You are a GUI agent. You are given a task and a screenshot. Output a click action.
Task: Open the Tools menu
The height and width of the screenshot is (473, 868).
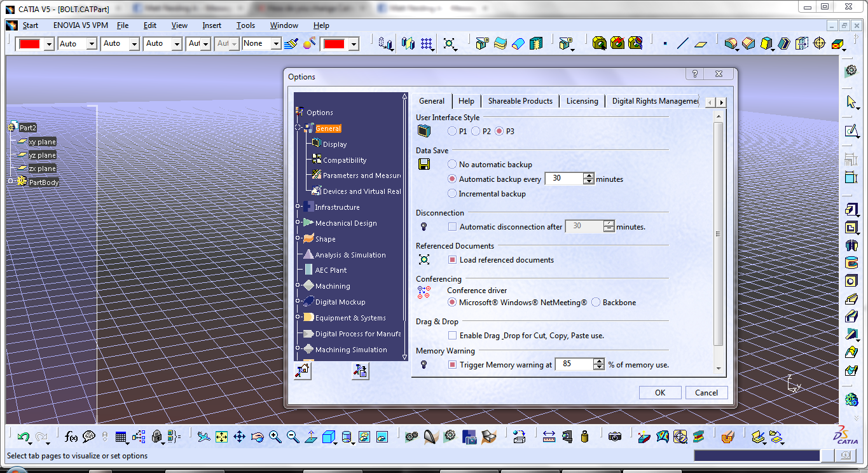245,25
